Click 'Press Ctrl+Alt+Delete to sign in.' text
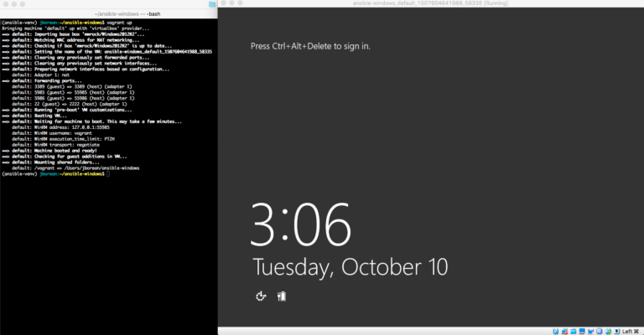644x335 pixels. tap(310, 46)
